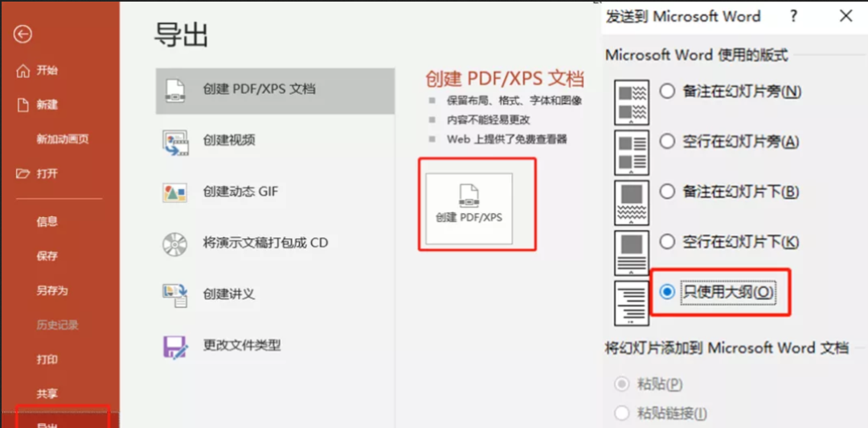Click the layout thumbnail for 备注在幻灯片下
868x428 pixels.
(x=632, y=203)
